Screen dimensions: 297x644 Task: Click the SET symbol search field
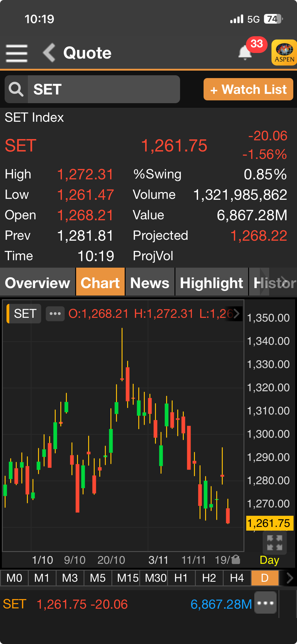104,90
